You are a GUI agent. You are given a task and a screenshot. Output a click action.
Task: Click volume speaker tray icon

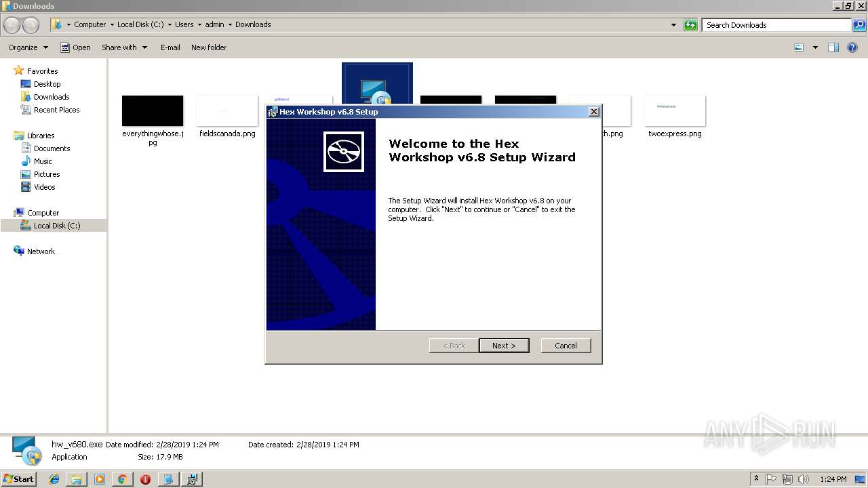tap(804, 479)
